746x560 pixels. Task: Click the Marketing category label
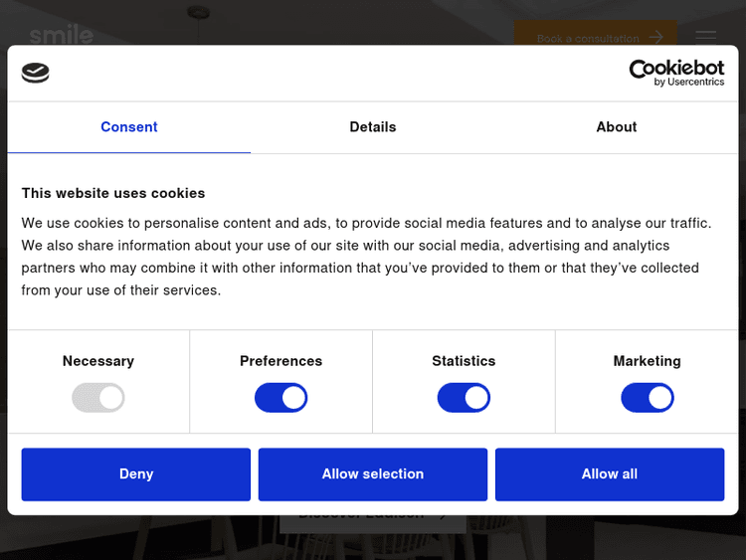(648, 361)
